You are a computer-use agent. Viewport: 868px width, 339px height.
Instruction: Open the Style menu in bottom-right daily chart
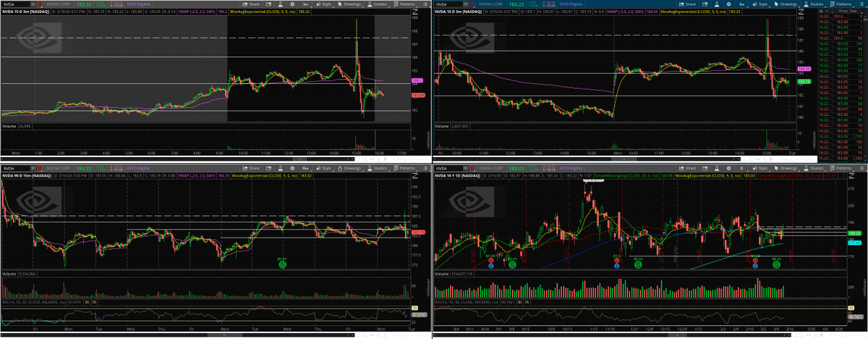(x=760, y=168)
